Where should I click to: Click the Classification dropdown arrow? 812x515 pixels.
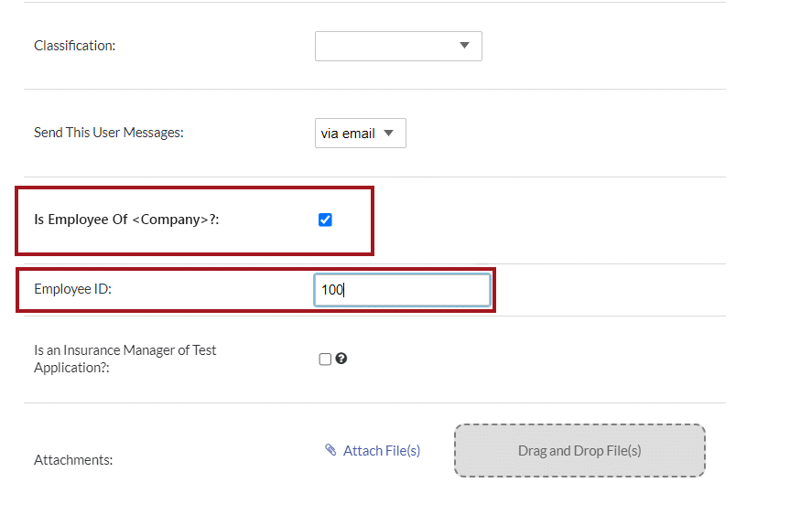tap(464, 46)
